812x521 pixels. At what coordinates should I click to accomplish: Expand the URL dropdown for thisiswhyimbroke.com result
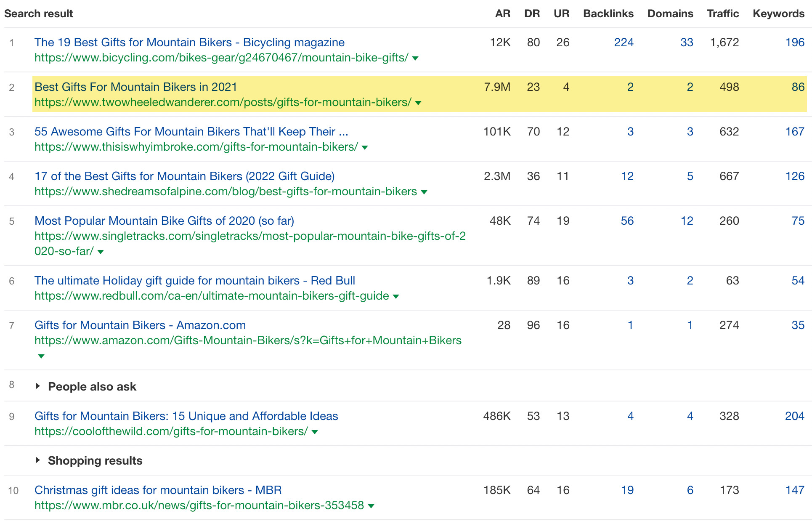(364, 147)
